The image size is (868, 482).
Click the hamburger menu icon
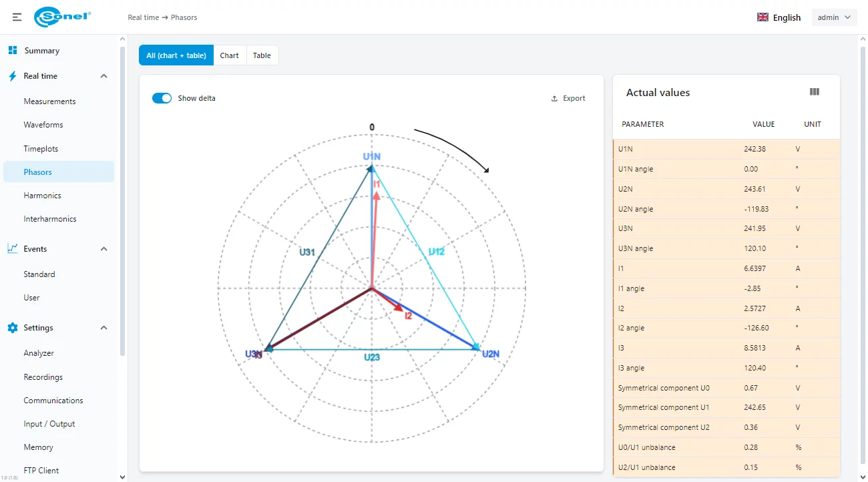(17, 17)
